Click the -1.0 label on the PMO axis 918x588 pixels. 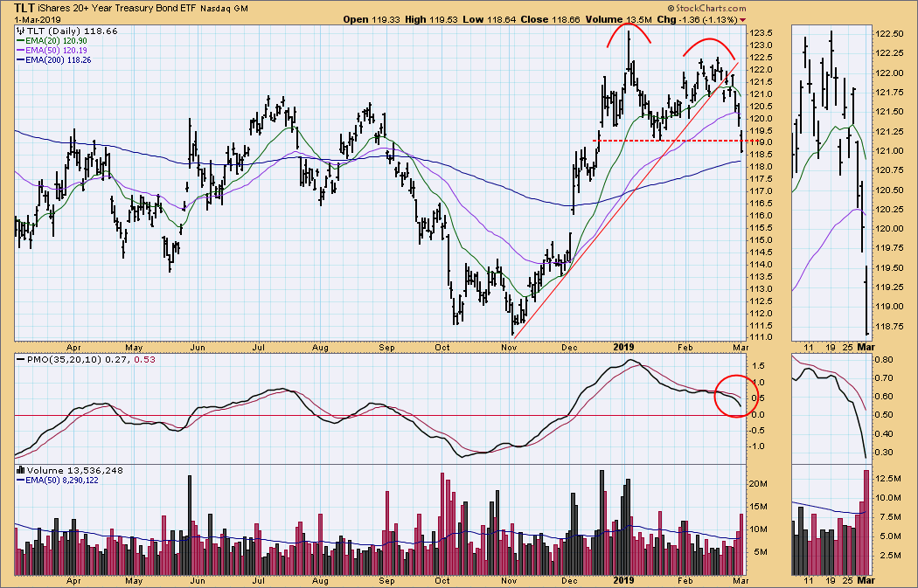pyautogui.click(x=758, y=446)
